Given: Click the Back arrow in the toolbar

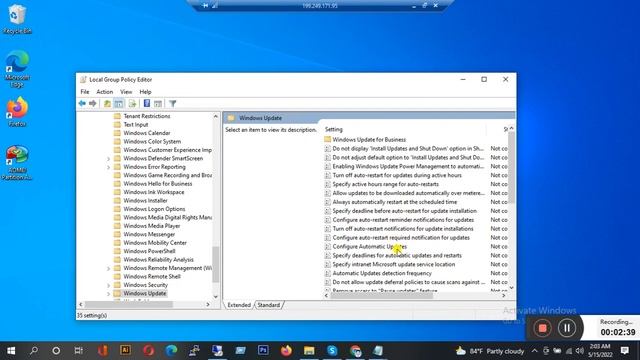Looking at the screenshot, I should pos(82,104).
